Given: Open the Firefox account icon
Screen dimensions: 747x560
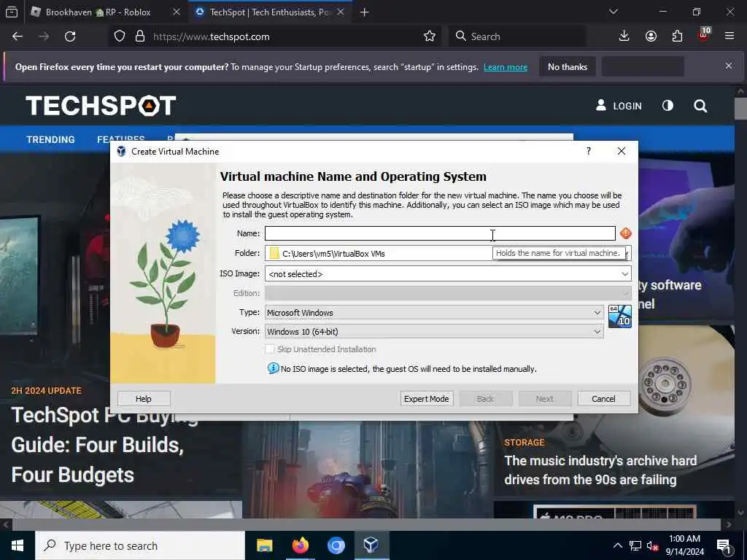Looking at the screenshot, I should [651, 36].
